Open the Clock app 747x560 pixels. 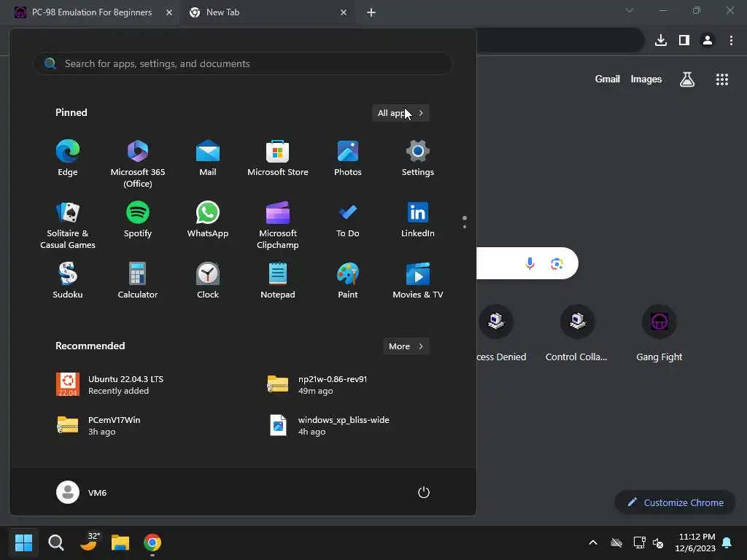(208, 281)
